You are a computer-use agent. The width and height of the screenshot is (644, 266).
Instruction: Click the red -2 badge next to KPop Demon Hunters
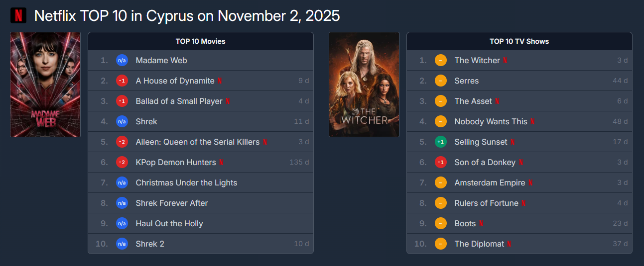point(122,162)
